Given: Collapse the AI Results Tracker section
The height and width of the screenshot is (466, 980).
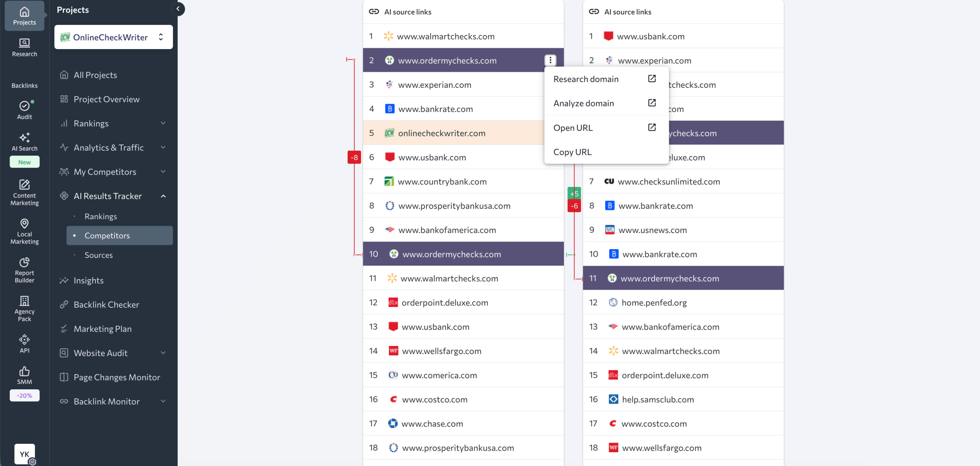Looking at the screenshot, I should [163, 196].
